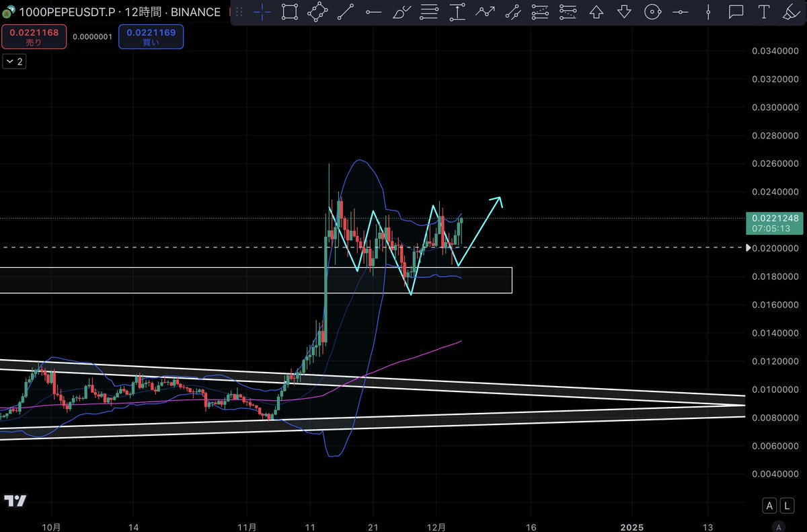
Task: Click the current price label 0.0221248
Action: [x=775, y=218]
